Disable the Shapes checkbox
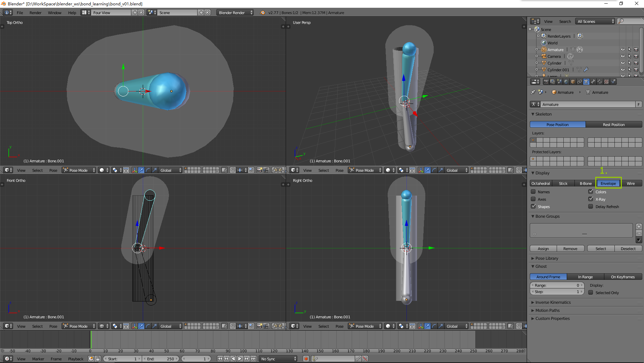 coord(533,206)
